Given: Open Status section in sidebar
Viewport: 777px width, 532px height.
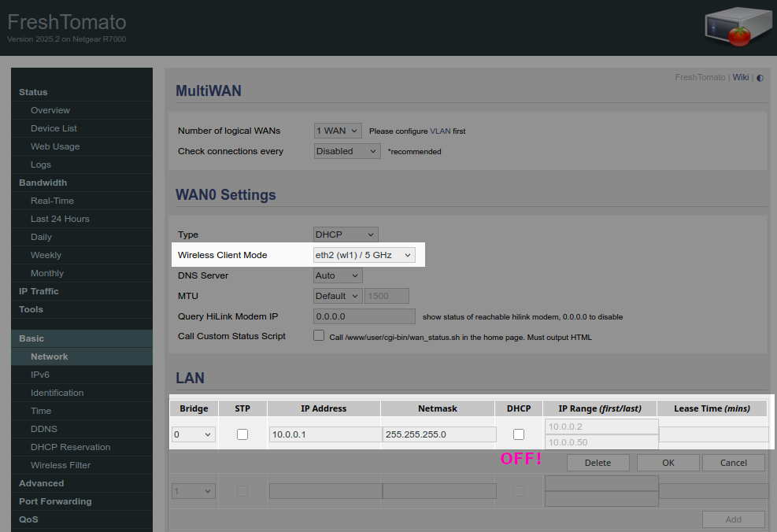Looking at the screenshot, I should click(33, 92).
